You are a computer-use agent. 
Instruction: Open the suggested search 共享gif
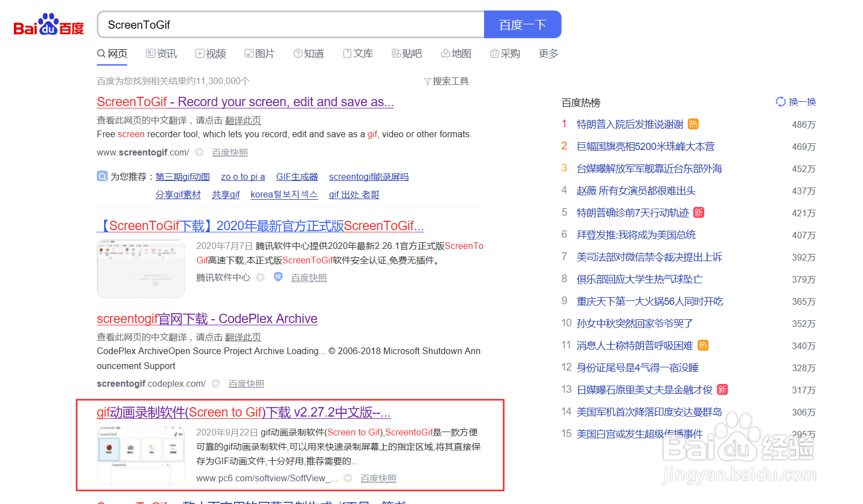click(x=226, y=194)
